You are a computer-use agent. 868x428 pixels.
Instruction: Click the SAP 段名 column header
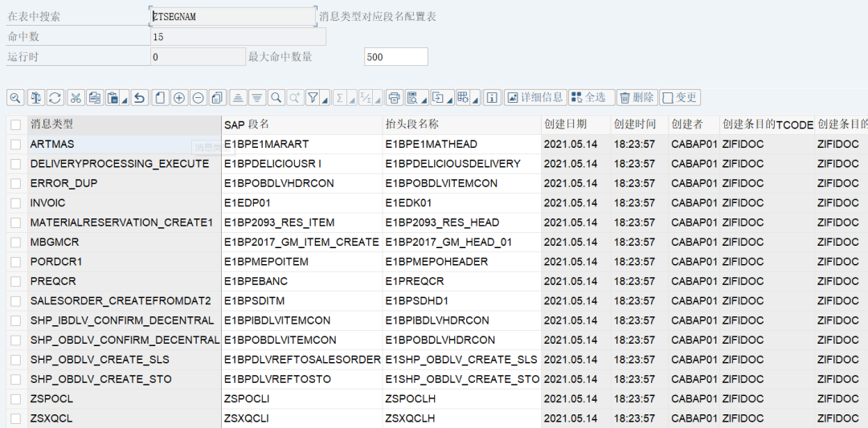301,124
